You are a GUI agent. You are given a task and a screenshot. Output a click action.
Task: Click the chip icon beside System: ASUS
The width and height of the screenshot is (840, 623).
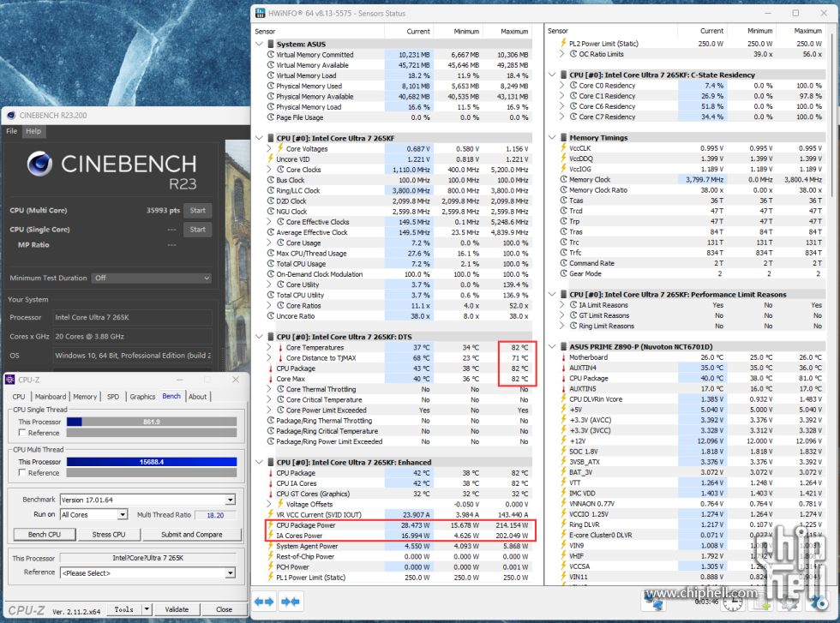271,44
